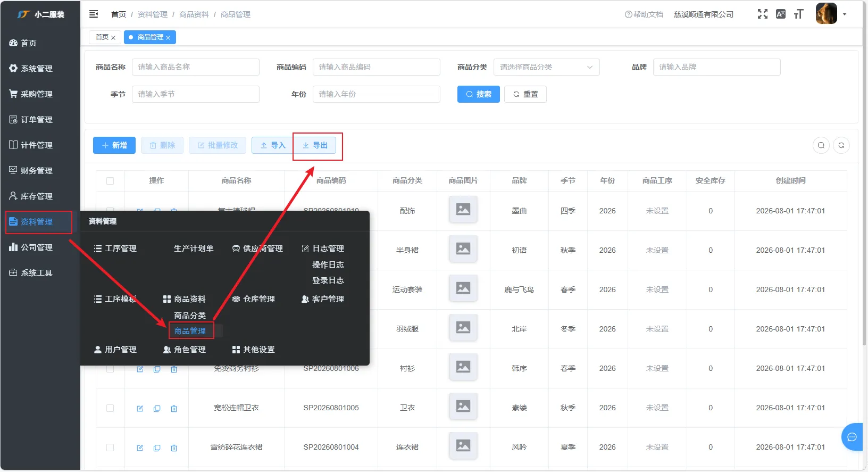Toggle fullscreen mode icon in header
Image resolution: width=868 pixels, height=472 pixels.
point(763,14)
